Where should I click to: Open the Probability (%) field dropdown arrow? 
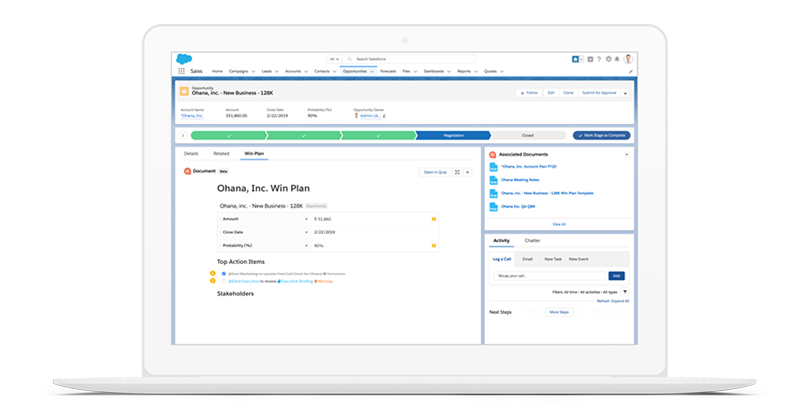click(x=306, y=246)
